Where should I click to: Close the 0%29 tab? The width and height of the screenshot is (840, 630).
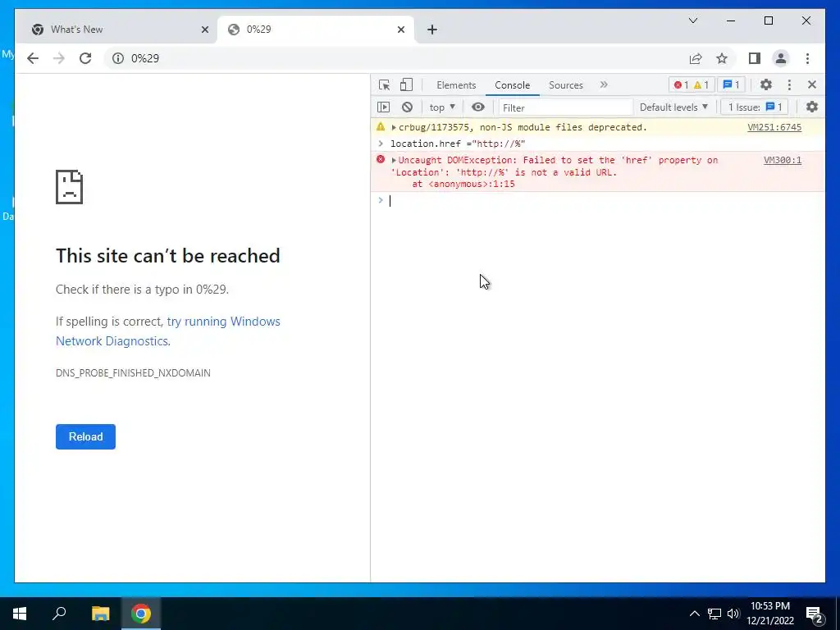400,30
